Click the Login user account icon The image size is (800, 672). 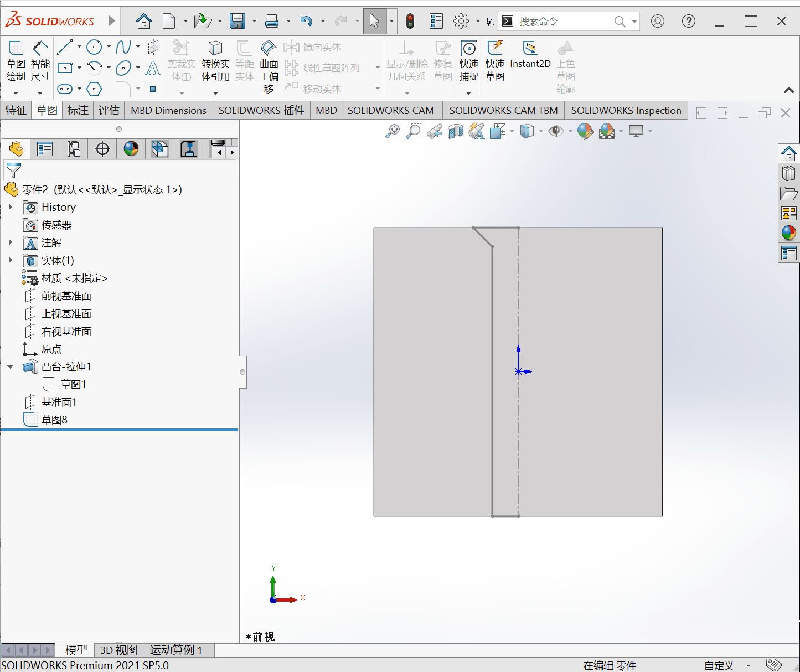click(657, 22)
